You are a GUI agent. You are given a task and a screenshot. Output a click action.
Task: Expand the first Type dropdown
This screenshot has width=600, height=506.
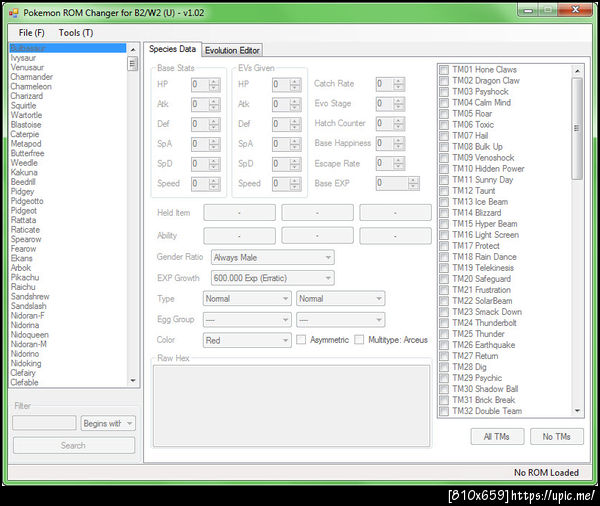tap(247, 299)
